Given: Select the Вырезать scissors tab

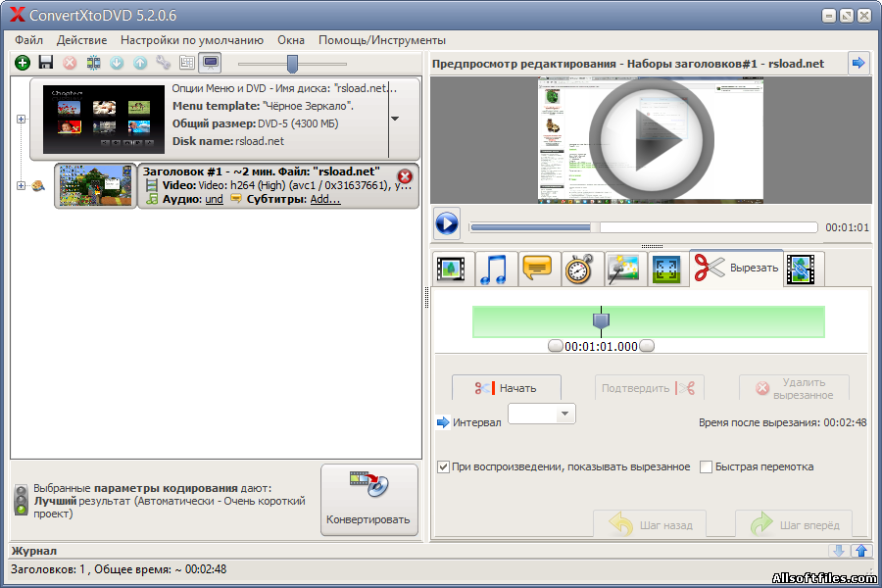Looking at the screenshot, I should 736,268.
